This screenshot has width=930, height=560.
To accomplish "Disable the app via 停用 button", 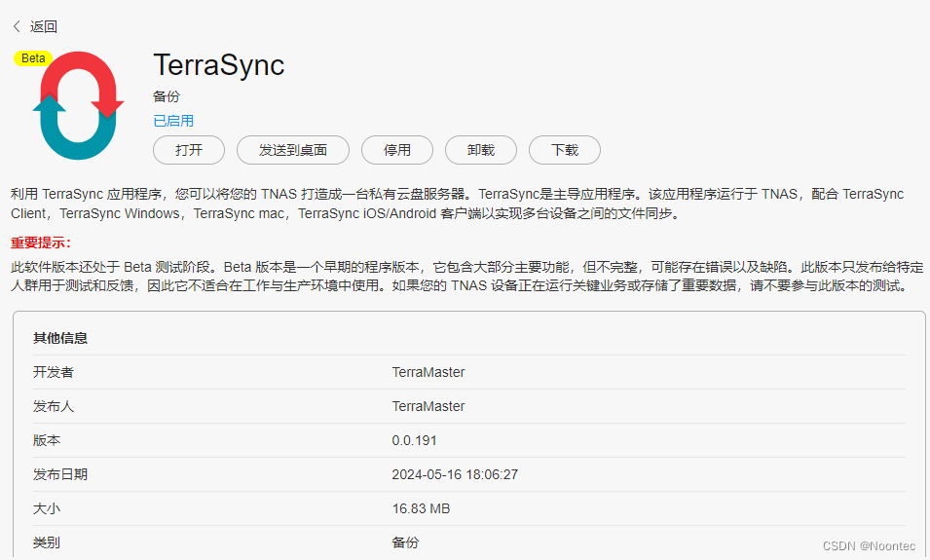I will click(396, 150).
